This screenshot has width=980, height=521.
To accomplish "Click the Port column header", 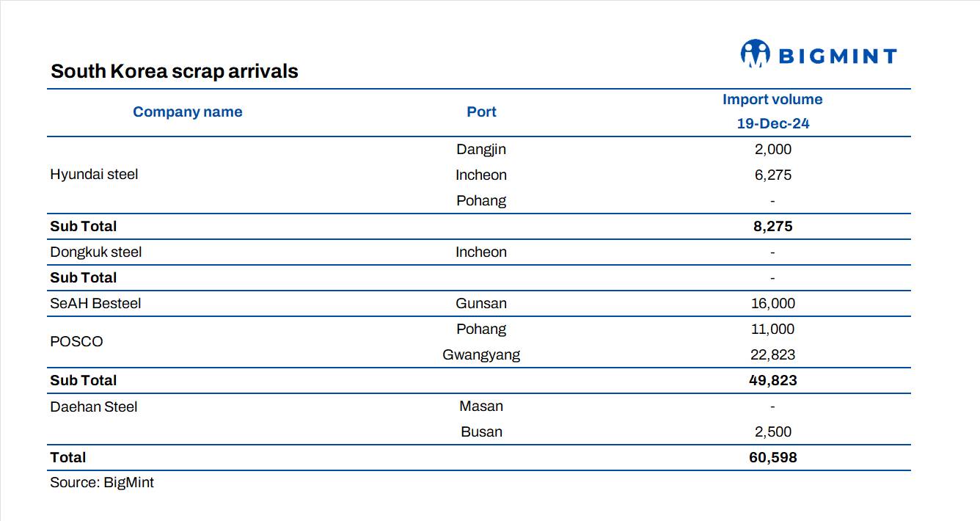I will pyautogui.click(x=481, y=112).
